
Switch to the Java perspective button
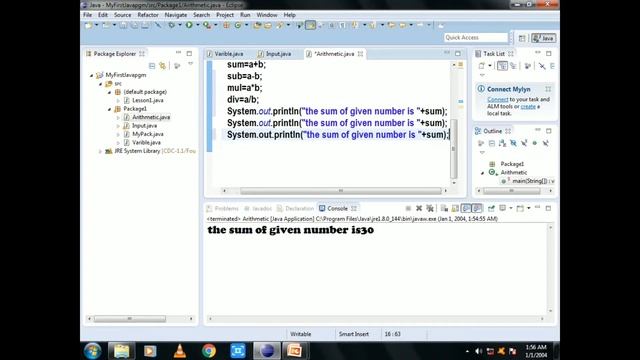(x=543, y=38)
